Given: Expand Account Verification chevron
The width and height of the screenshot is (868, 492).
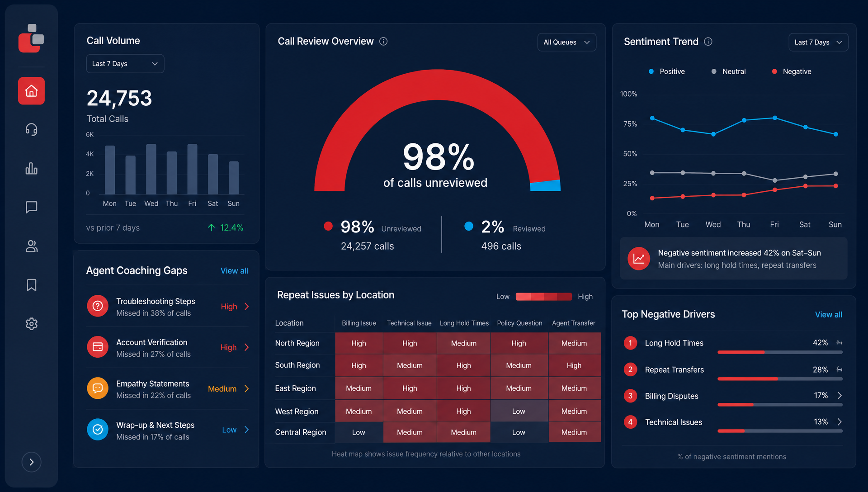Looking at the screenshot, I should [x=247, y=347].
